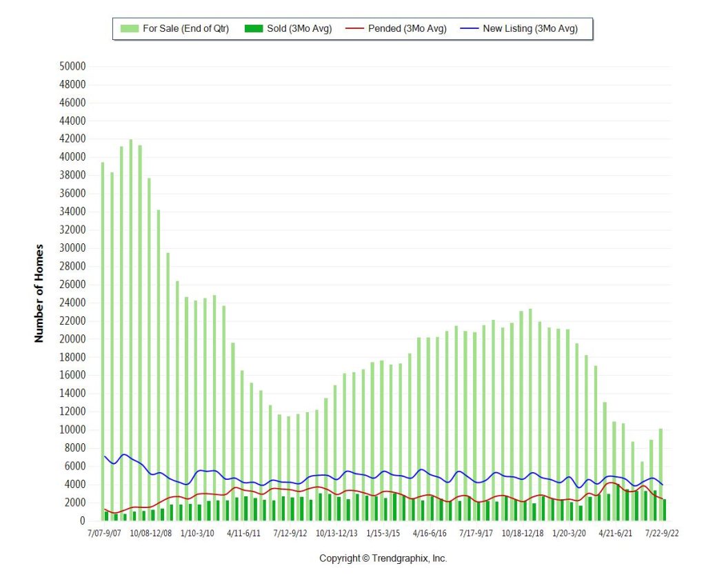This screenshot has height=588, width=706.
Task: Click the 1/10-3/10 x-axis label
Action: point(197,534)
